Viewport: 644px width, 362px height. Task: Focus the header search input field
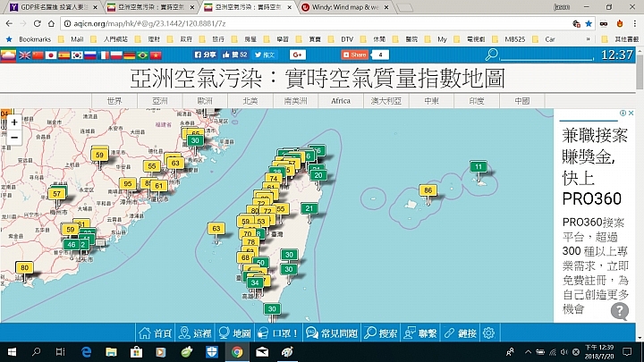point(547,55)
